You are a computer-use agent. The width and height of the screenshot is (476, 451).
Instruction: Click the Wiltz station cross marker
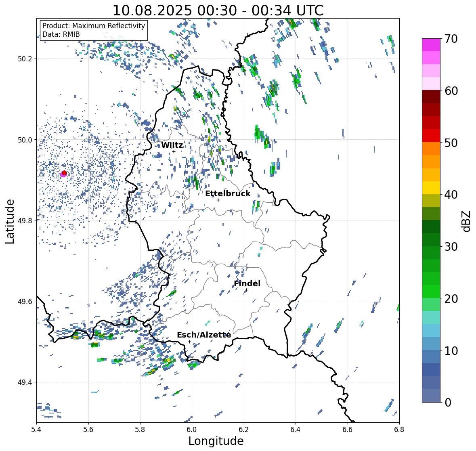pyautogui.click(x=174, y=151)
